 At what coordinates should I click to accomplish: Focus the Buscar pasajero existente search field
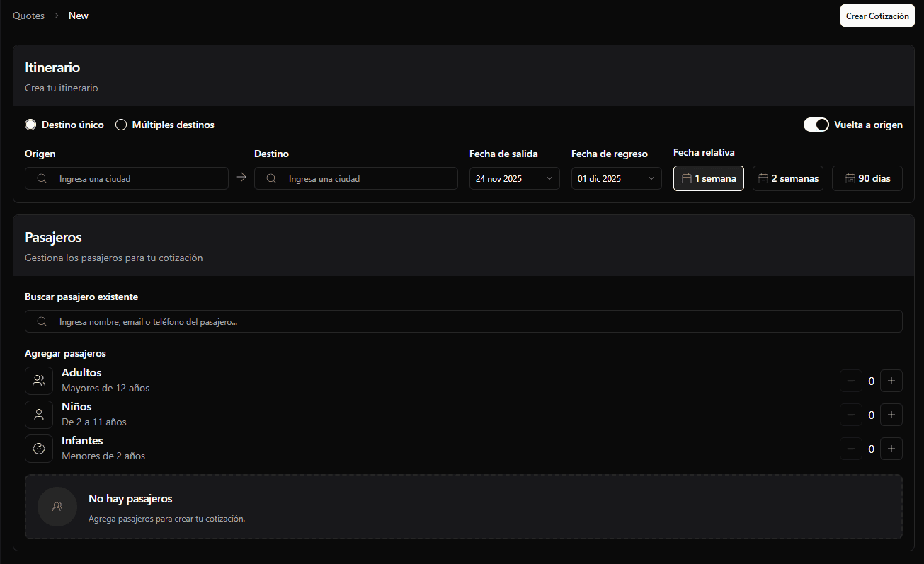click(x=464, y=321)
